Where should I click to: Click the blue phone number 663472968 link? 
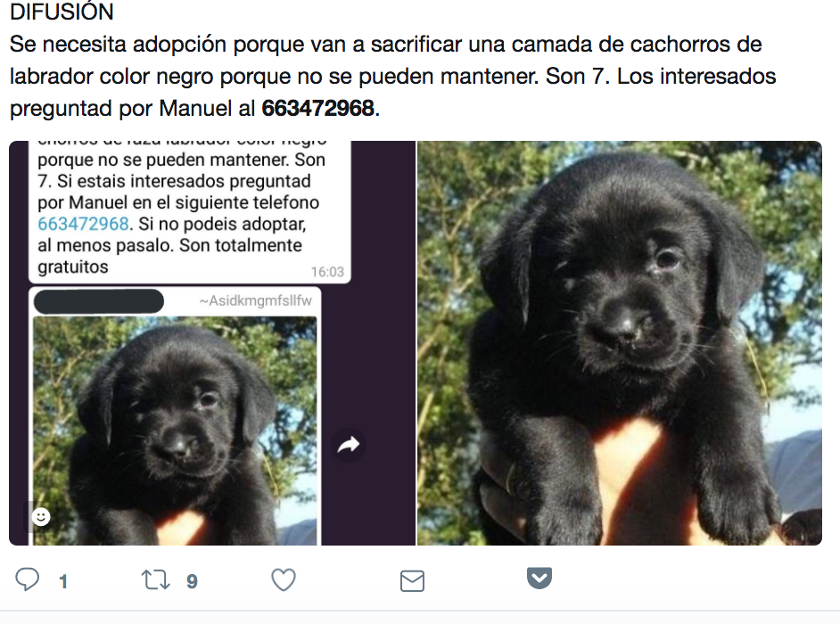tap(83, 224)
